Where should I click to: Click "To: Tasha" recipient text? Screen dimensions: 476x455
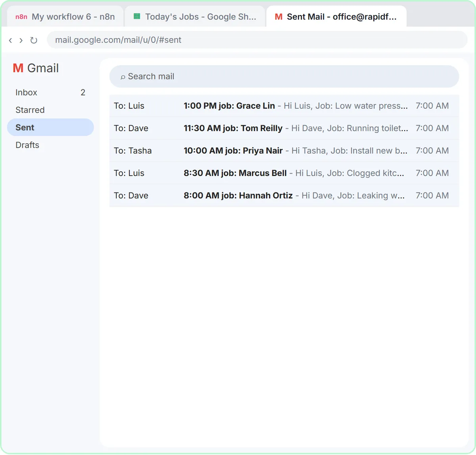click(133, 151)
